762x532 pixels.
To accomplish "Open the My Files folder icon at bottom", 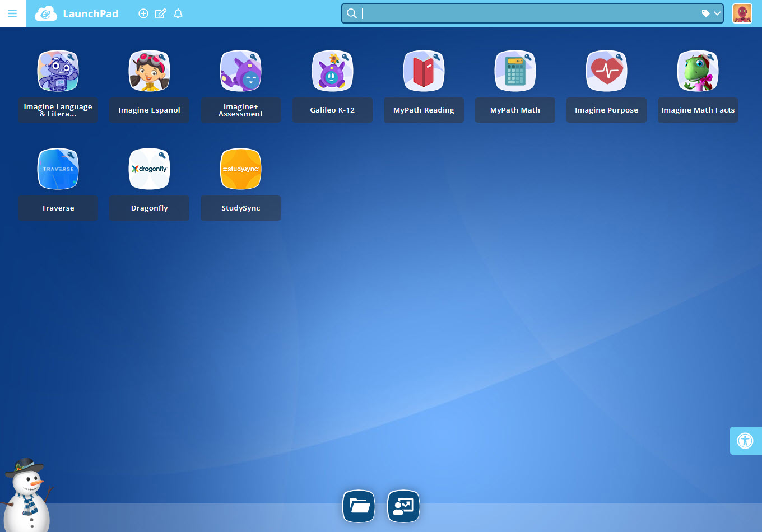I will tap(359, 506).
